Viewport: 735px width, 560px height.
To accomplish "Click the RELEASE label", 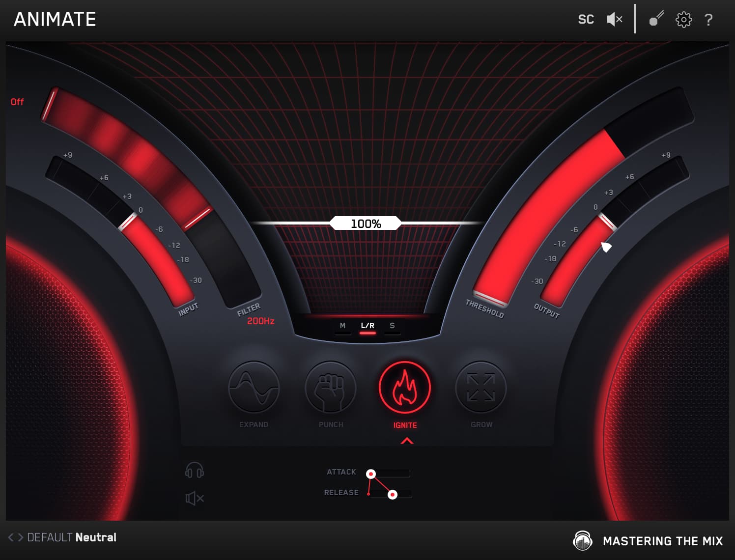I will [x=341, y=492].
